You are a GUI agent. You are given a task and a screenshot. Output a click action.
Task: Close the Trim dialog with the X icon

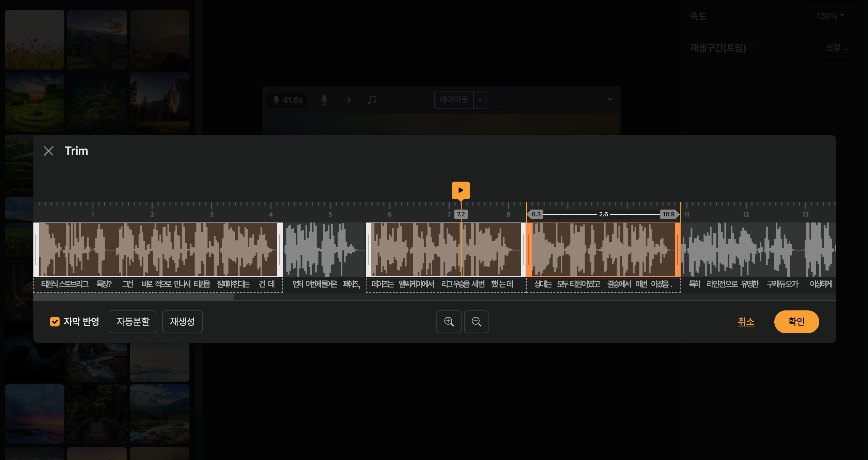pyautogui.click(x=49, y=151)
